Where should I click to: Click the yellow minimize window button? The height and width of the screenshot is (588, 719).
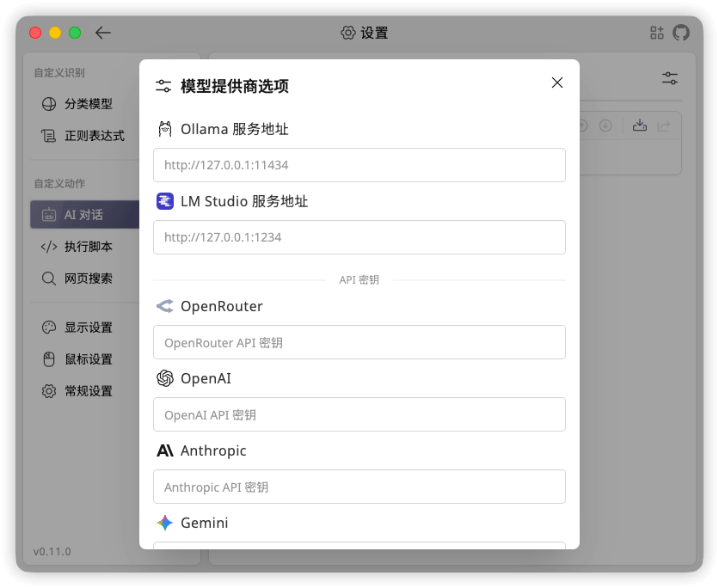click(55, 33)
